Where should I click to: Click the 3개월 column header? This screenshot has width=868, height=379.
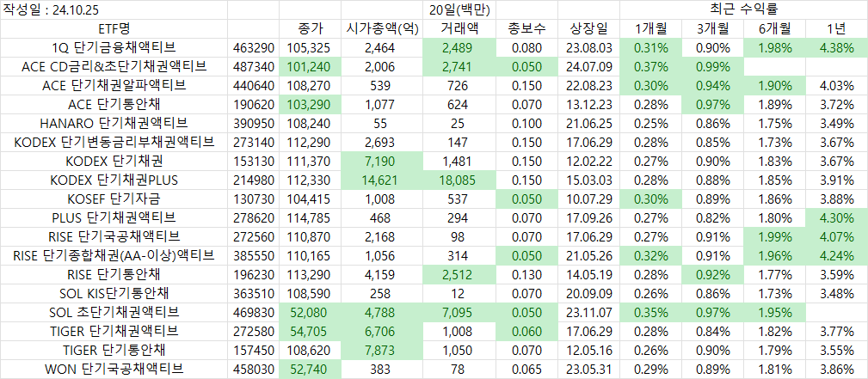(713, 28)
